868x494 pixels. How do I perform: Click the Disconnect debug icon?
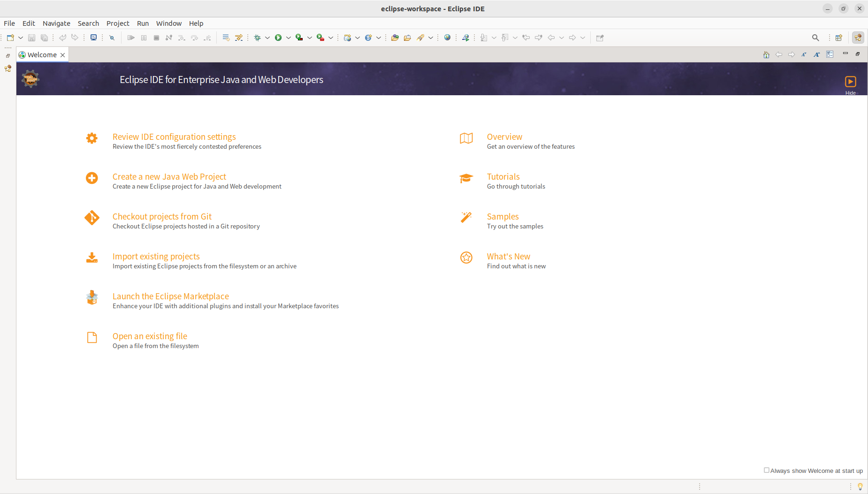pos(169,38)
